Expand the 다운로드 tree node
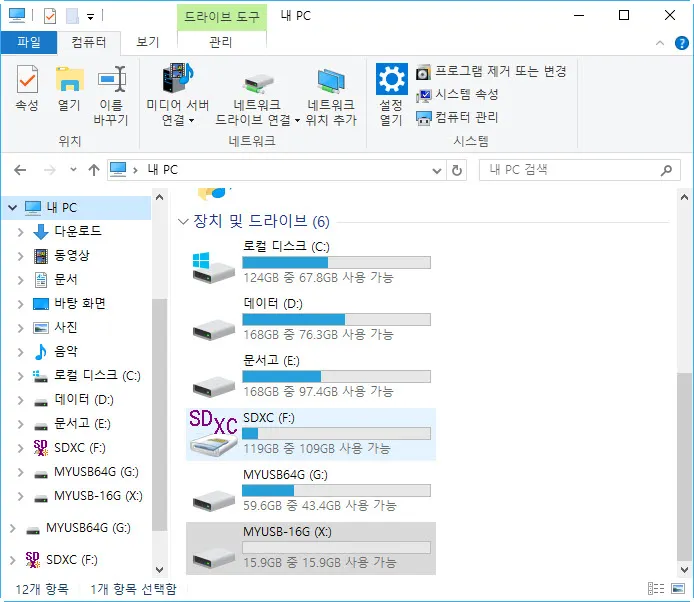Screen dimensions: 694x602 click(20, 232)
